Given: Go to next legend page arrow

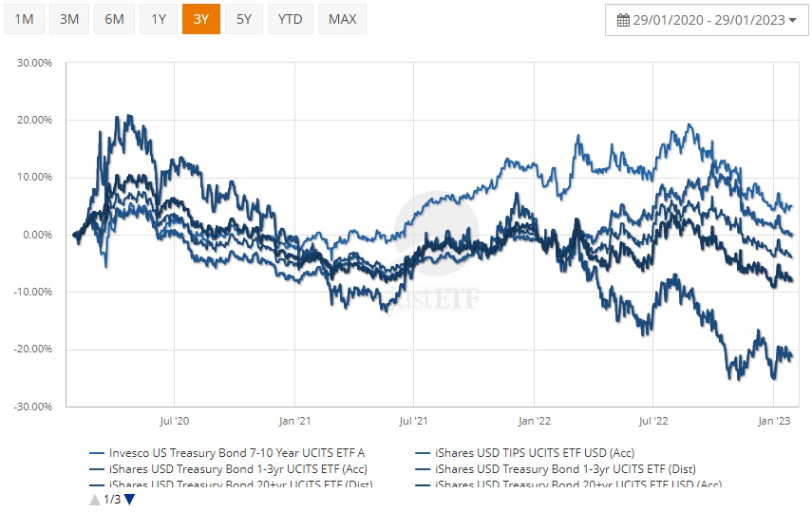Looking at the screenshot, I should coord(130,500).
